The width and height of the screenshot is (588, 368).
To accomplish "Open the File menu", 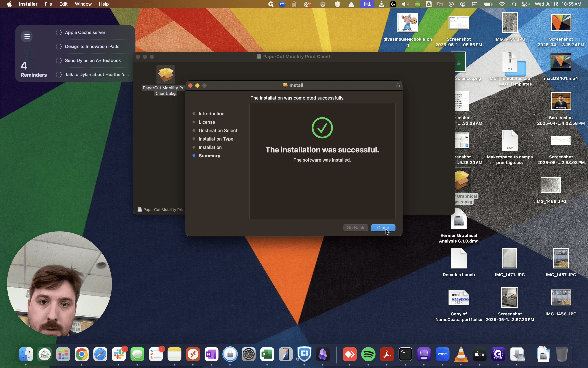I will (x=48, y=4).
